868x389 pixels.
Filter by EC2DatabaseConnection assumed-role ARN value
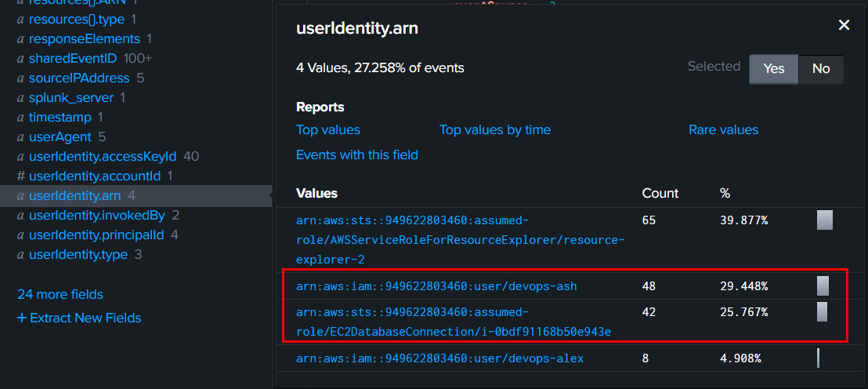pos(453,322)
